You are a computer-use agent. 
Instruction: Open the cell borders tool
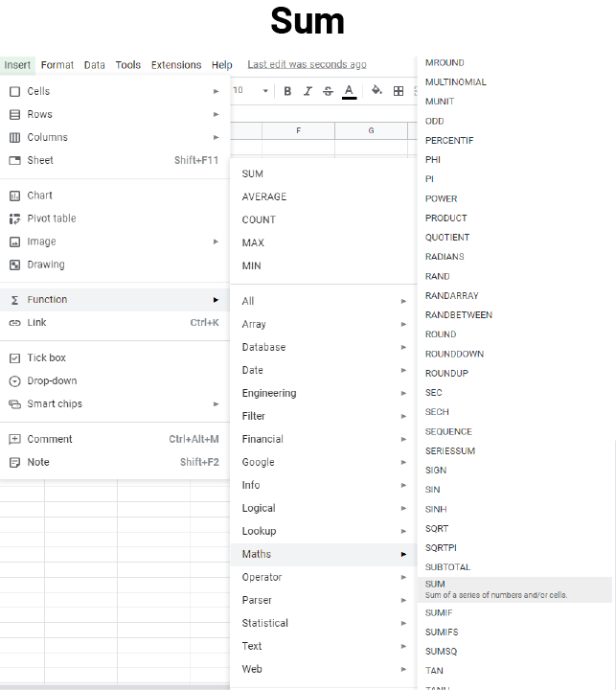399,91
